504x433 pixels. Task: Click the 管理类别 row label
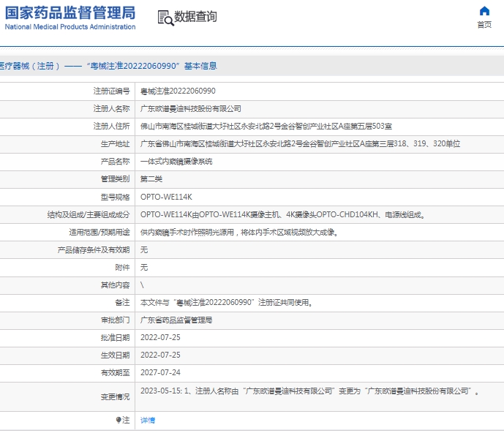click(115, 179)
